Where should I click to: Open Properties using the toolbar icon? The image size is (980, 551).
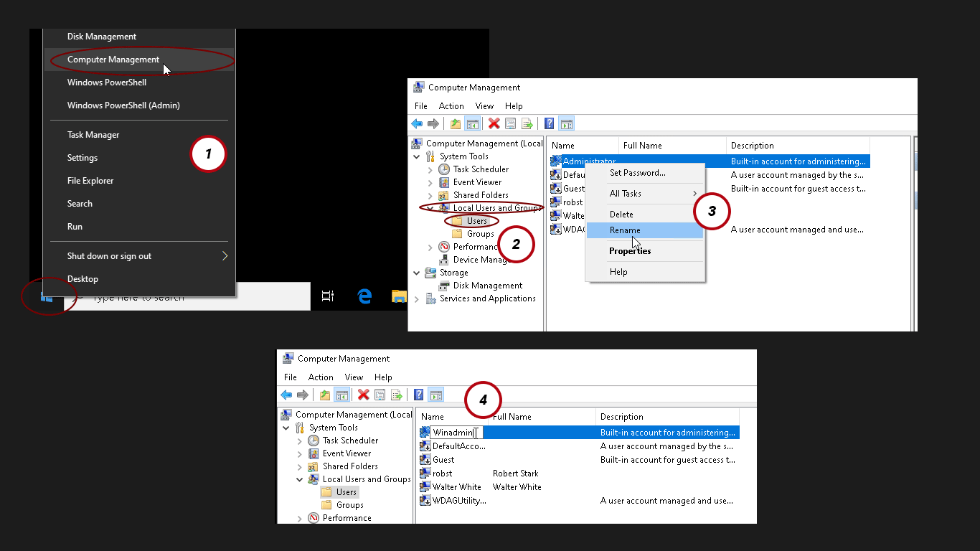[x=510, y=123]
